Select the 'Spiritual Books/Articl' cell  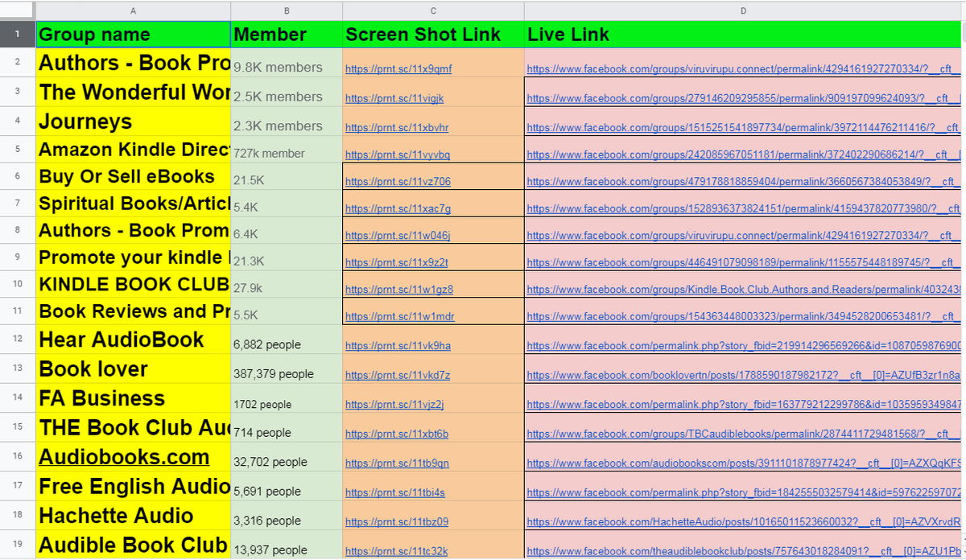coord(134,204)
